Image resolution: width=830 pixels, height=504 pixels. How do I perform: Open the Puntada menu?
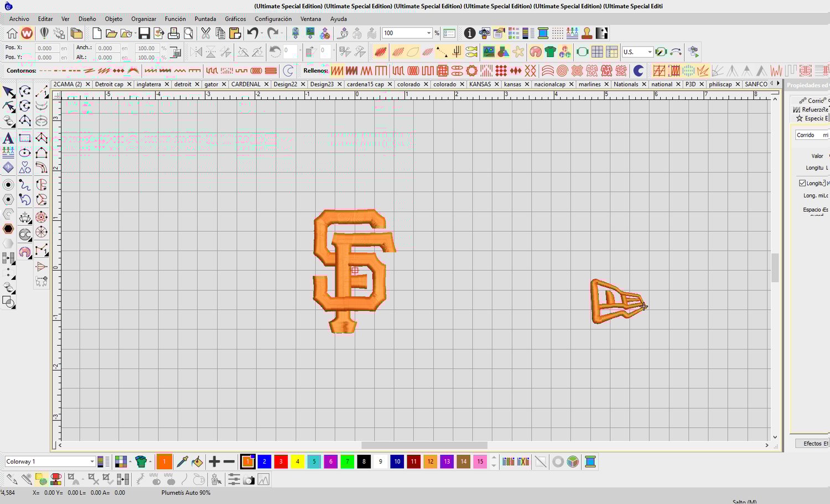point(205,19)
